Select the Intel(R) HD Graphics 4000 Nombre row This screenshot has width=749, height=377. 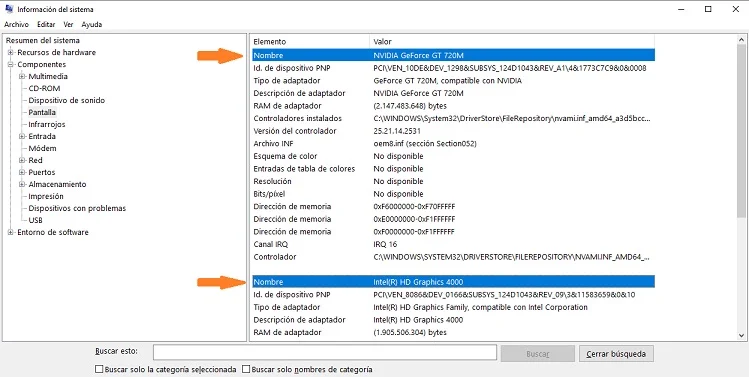click(453, 282)
